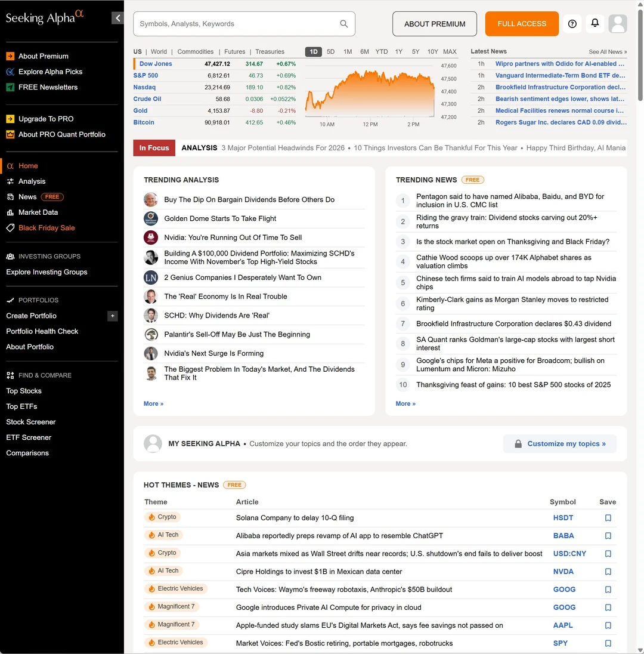Click the FREE Newsletters icon
The image size is (644, 654).
pos(10,87)
